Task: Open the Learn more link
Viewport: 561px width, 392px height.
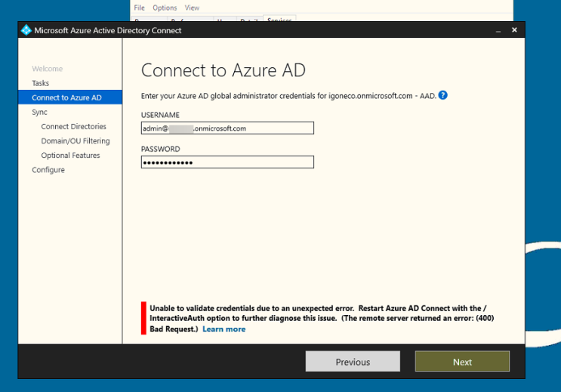Action: (224, 329)
